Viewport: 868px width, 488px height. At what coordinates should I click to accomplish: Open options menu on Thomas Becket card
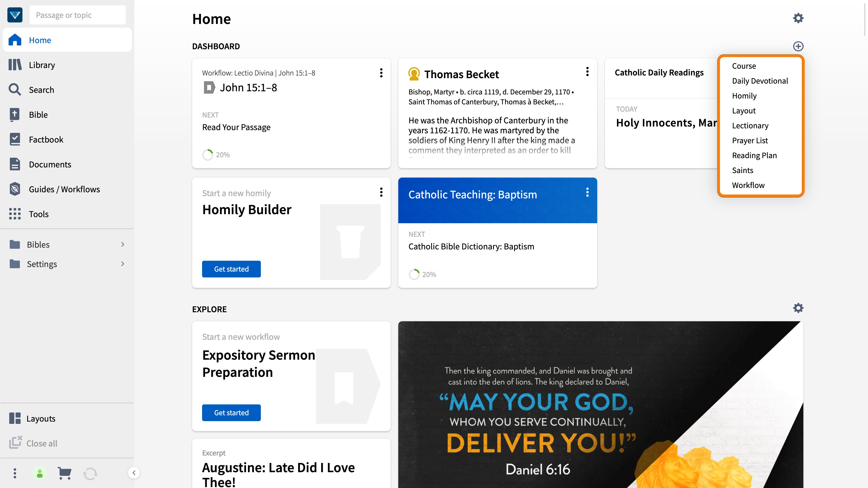(x=587, y=72)
